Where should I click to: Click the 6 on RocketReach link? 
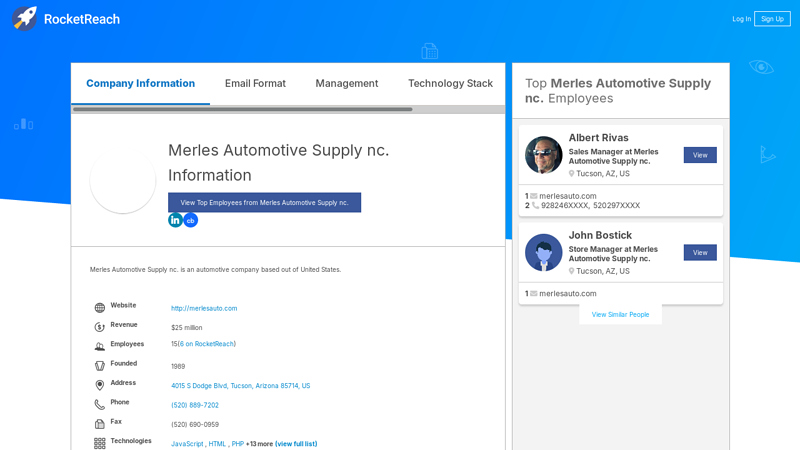[x=207, y=344]
